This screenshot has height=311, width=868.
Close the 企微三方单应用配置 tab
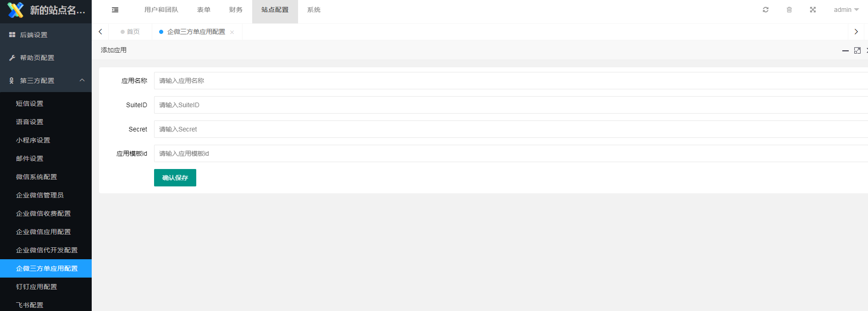coord(232,32)
